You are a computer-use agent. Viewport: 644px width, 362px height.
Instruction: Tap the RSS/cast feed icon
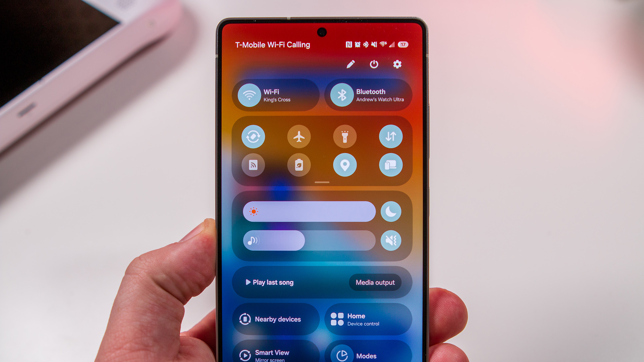(x=253, y=165)
